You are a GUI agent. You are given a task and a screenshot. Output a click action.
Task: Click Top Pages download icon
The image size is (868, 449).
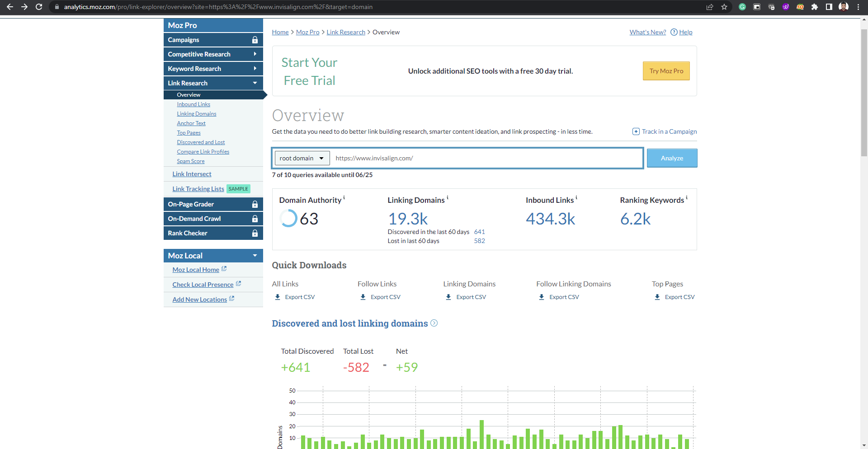(x=657, y=297)
